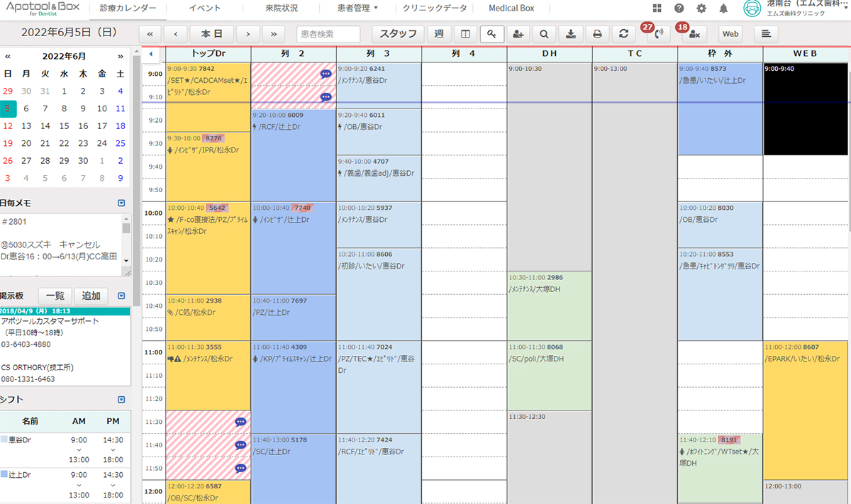Open Medical Box tab
The image size is (851, 504).
click(x=511, y=9)
